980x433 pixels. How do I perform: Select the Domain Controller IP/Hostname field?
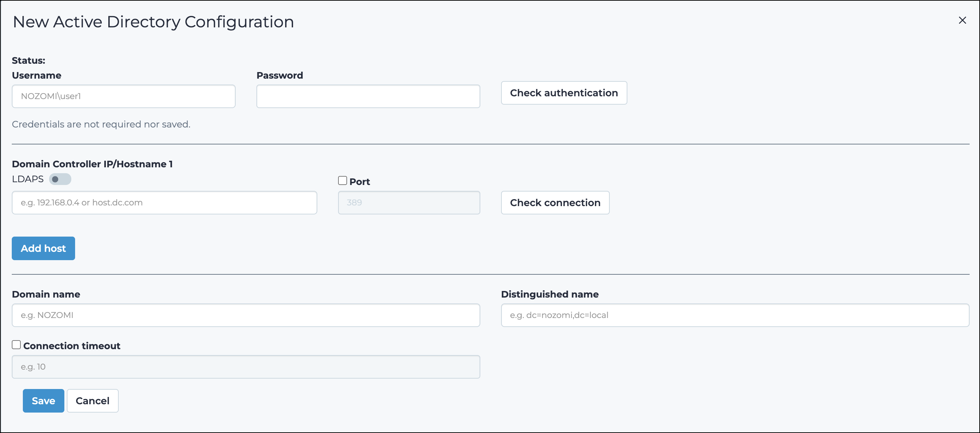(164, 203)
